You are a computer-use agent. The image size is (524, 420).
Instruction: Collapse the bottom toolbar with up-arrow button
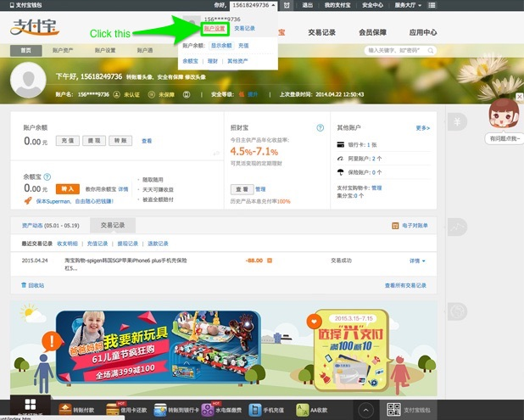365,410
